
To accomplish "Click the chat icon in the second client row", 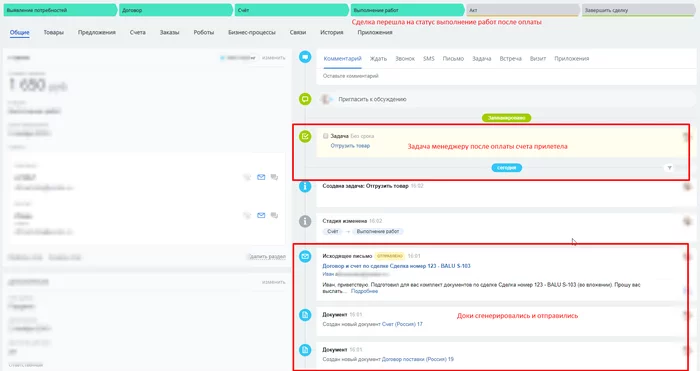I will [x=275, y=215].
